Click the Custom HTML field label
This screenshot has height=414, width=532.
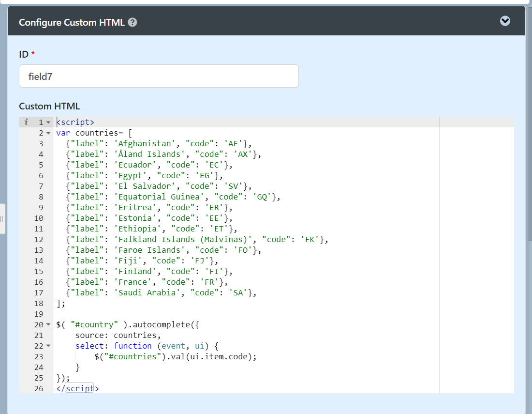tap(49, 106)
